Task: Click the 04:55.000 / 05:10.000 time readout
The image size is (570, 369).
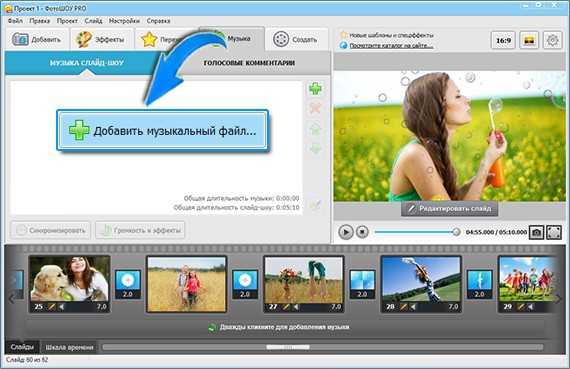Action: tap(496, 232)
